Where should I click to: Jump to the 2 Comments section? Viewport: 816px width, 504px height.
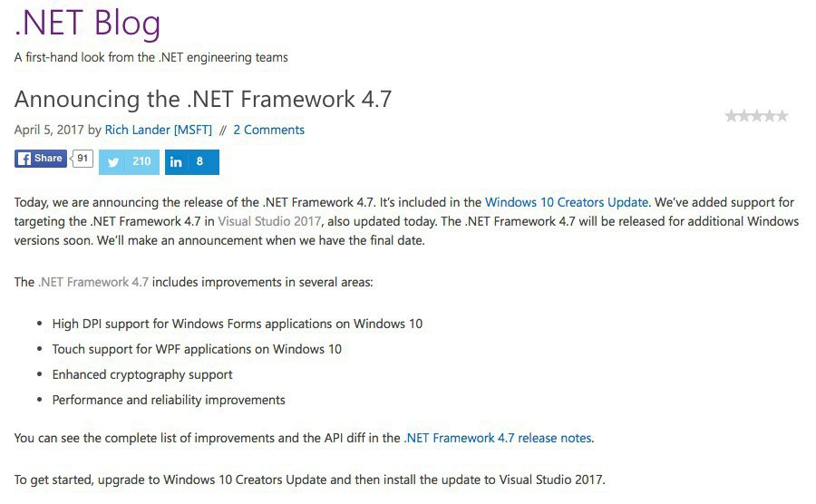click(x=268, y=130)
